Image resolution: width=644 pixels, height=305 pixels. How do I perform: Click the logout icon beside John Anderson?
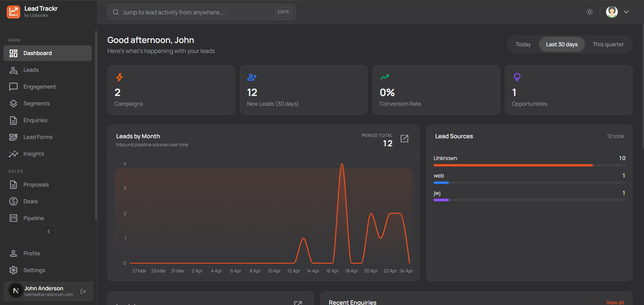point(83,291)
